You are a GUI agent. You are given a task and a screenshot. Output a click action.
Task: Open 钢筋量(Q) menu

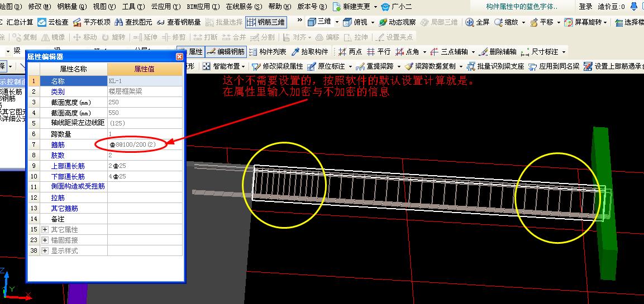pyautogui.click(x=72, y=7)
